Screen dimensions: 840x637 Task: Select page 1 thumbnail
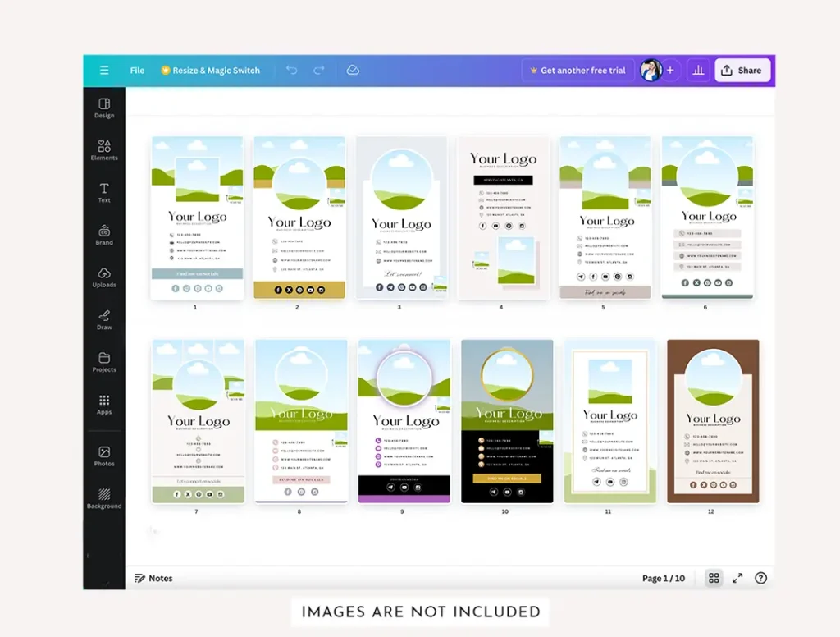[197, 218]
